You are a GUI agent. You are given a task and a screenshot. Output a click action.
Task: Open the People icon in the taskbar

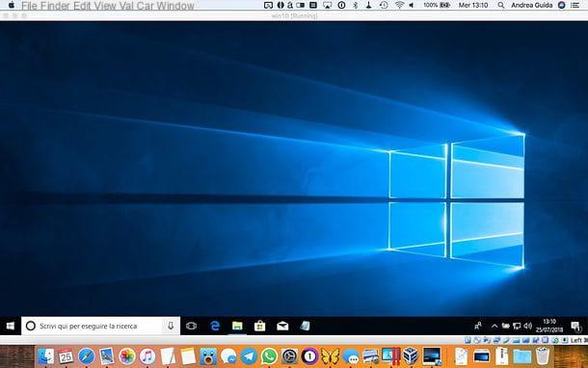tap(478, 326)
